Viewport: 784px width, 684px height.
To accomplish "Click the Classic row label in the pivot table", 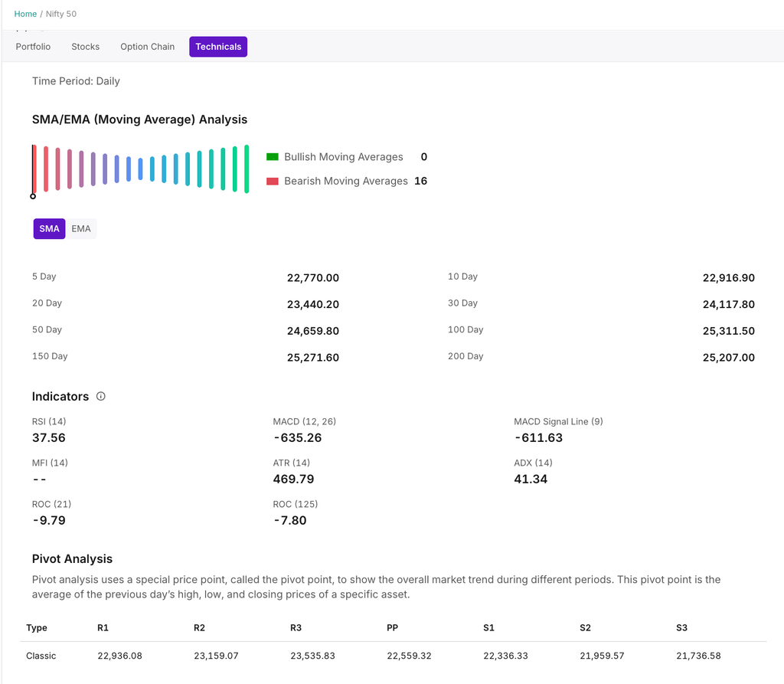I will (41, 656).
